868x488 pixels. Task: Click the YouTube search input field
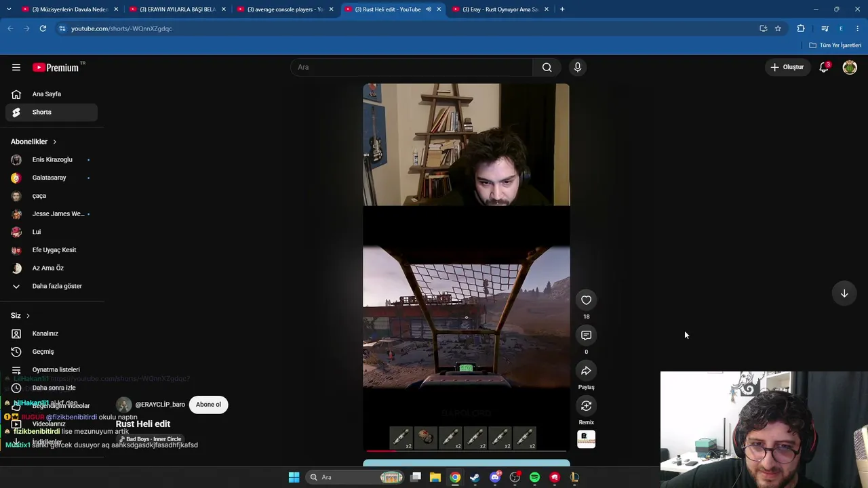pyautogui.click(x=412, y=67)
